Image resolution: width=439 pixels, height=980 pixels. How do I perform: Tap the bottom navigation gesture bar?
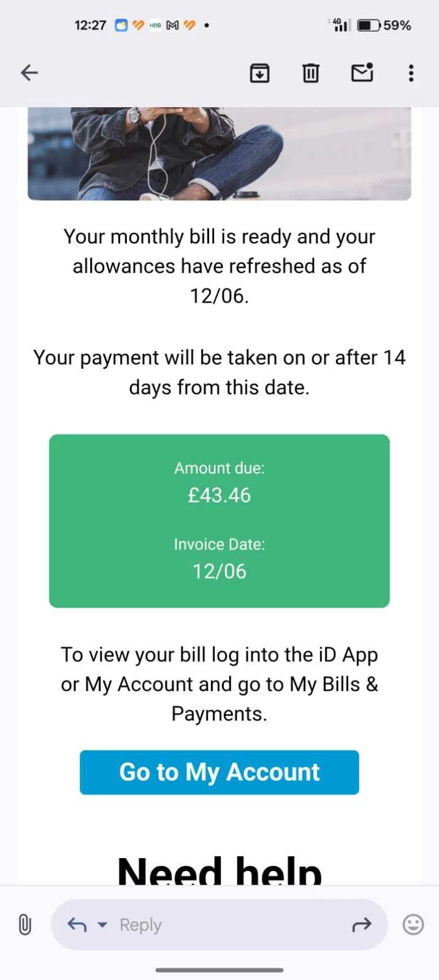[219, 970]
